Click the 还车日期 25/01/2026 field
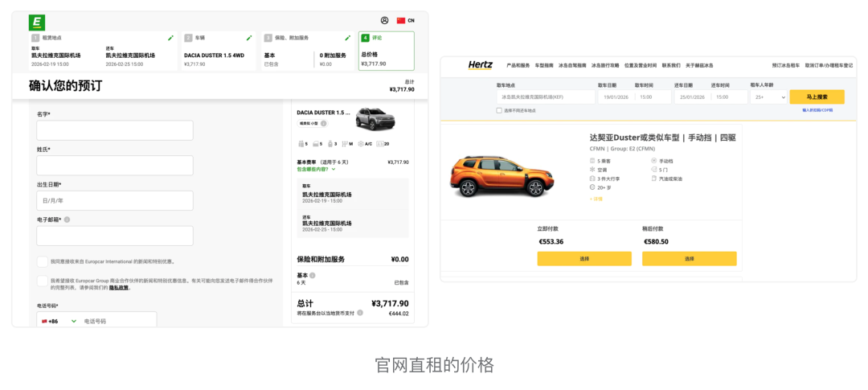Screen dimensions: 868x390 [691, 97]
